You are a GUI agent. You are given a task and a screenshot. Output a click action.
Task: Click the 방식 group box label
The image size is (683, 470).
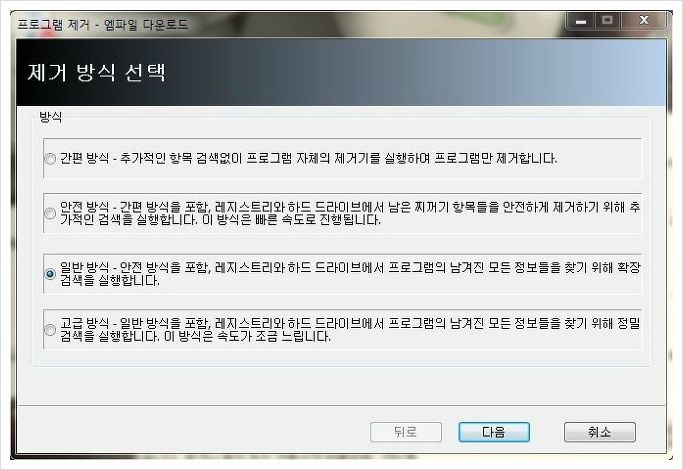51,117
